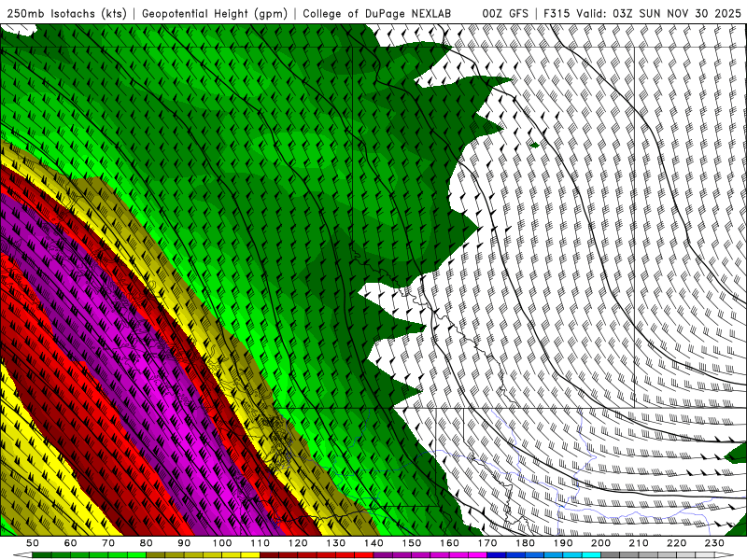Image resolution: width=747 pixels, height=560 pixels.
Task: Select the dark gray 200–205 kt swatch
Action: [x=611, y=554]
